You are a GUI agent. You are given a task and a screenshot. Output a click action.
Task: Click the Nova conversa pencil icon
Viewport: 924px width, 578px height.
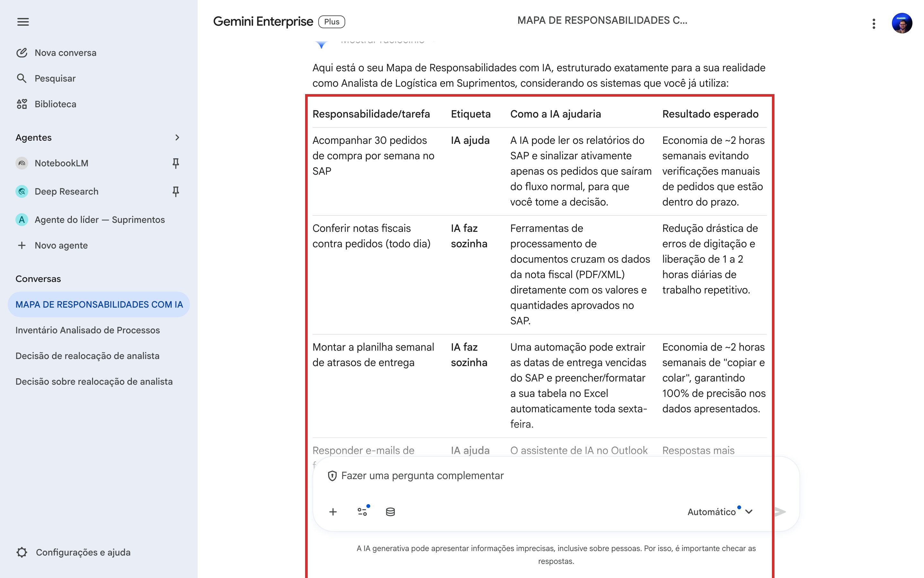pyautogui.click(x=22, y=53)
